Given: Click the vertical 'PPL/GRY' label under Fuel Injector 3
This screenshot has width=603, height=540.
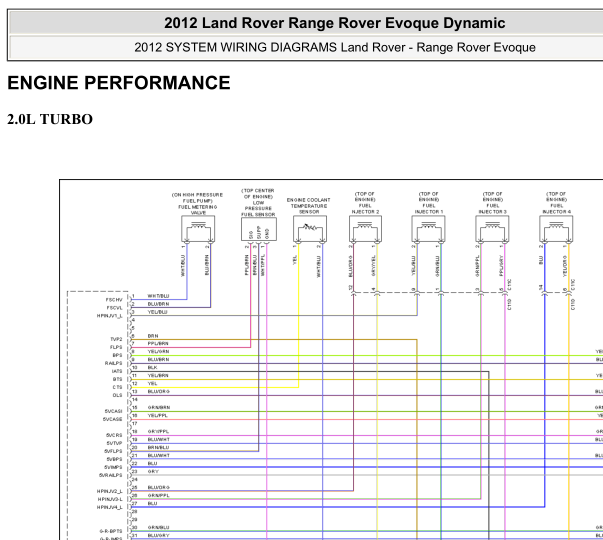Looking at the screenshot, I should (501, 265).
